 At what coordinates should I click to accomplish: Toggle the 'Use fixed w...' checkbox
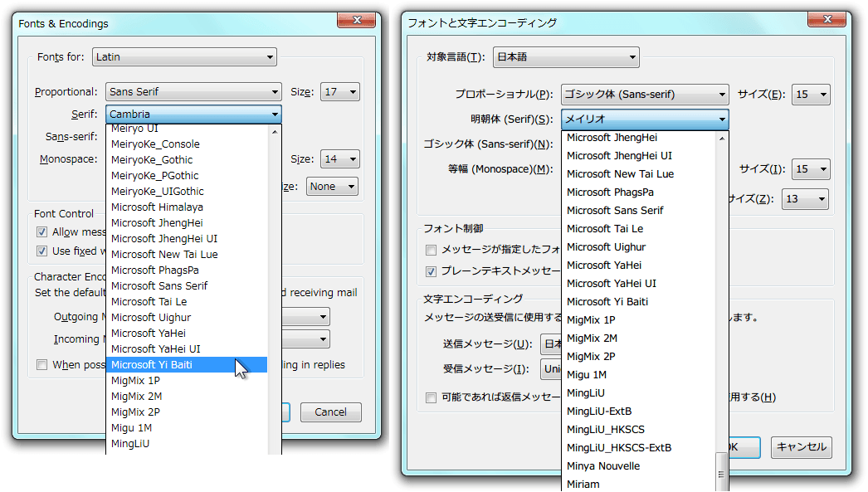41,251
